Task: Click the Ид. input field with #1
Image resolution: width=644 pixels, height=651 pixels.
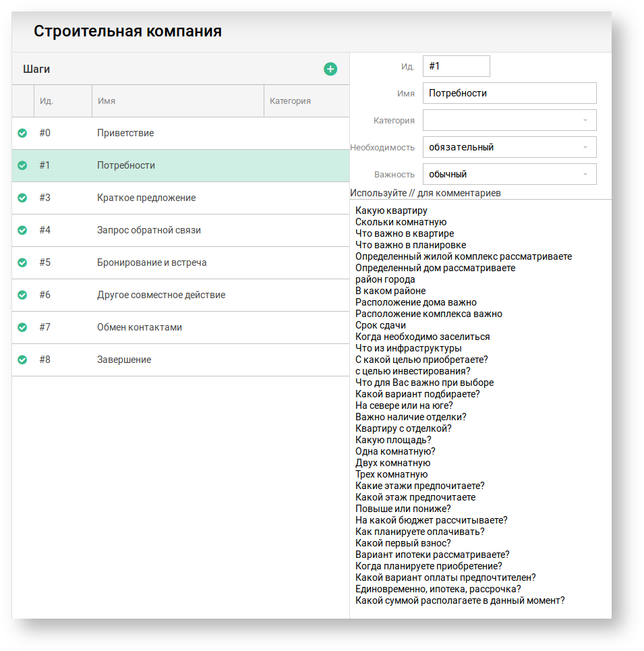Action: tap(457, 66)
